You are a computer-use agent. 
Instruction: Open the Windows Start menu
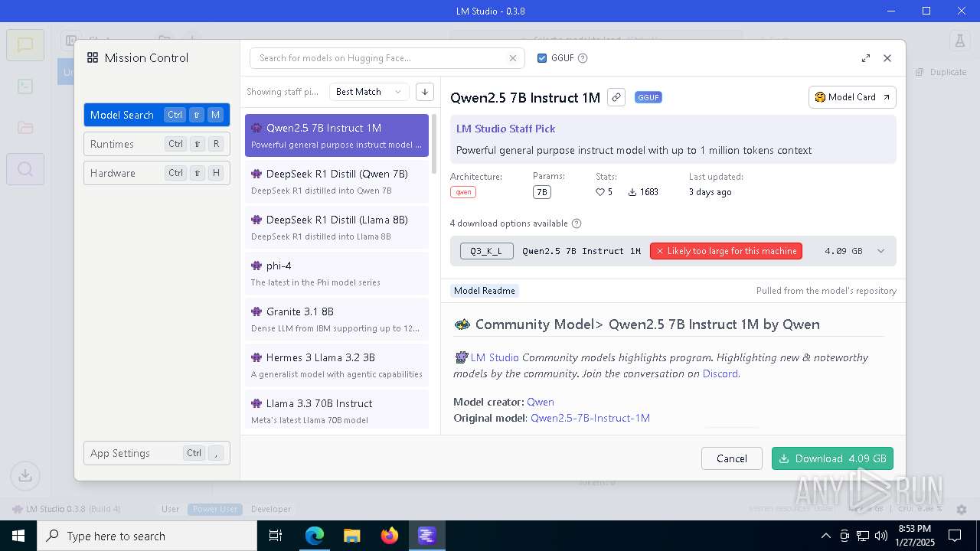pyautogui.click(x=18, y=536)
